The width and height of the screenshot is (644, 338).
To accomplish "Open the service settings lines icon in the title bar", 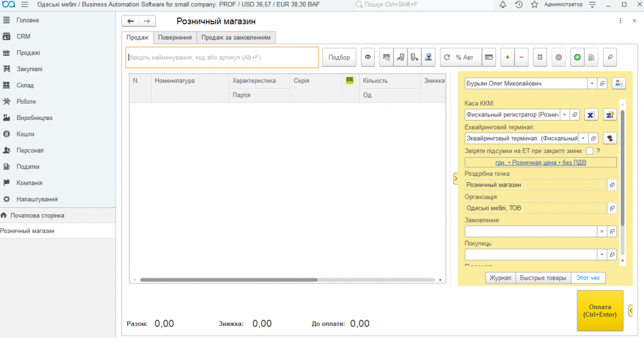I will tap(592, 4).
